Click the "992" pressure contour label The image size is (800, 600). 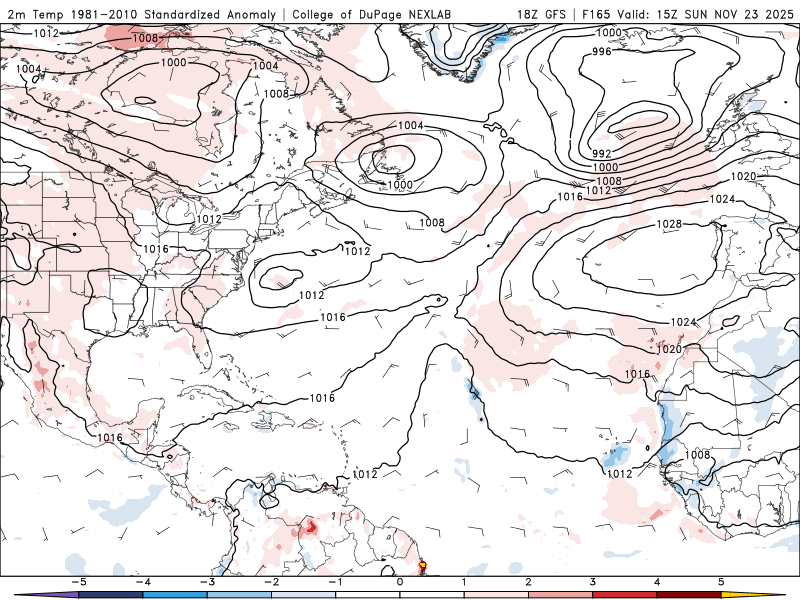[602, 154]
